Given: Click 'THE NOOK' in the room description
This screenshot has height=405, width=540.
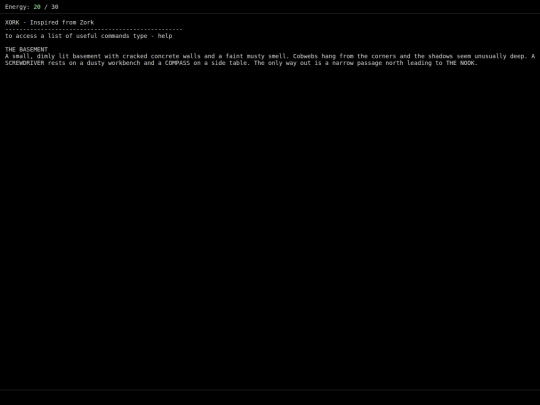Looking at the screenshot, I should 460,63.
